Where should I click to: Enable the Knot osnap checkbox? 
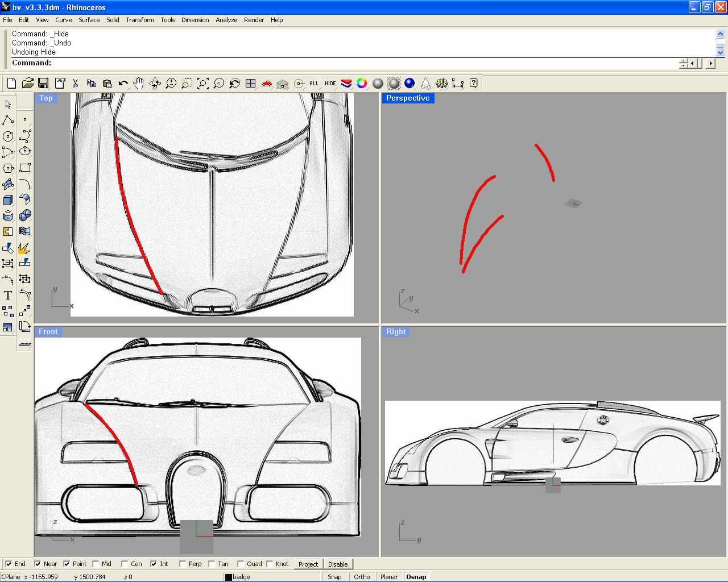(270, 564)
